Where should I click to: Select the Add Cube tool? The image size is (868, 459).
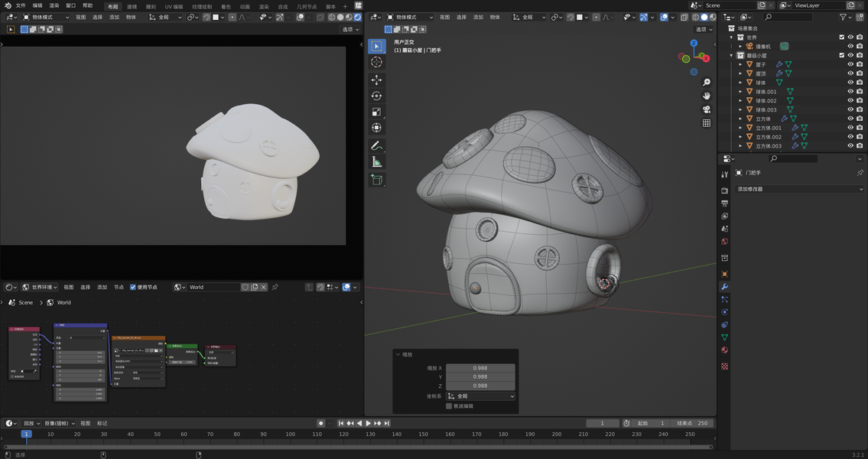point(376,179)
